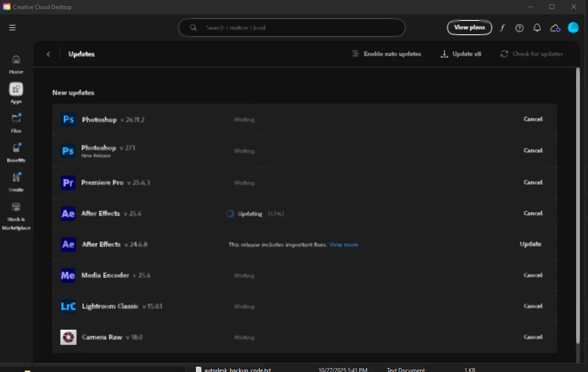
Task: Go to Home in the sidebar
Action: 16,64
